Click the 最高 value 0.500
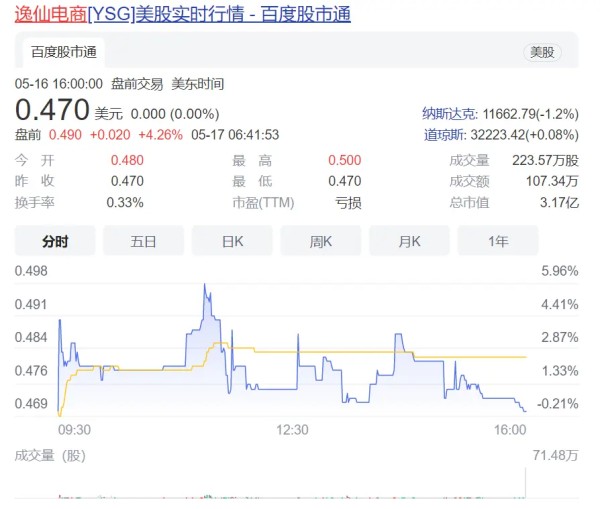Screen dimensions: 600x509 click(344, 160)
